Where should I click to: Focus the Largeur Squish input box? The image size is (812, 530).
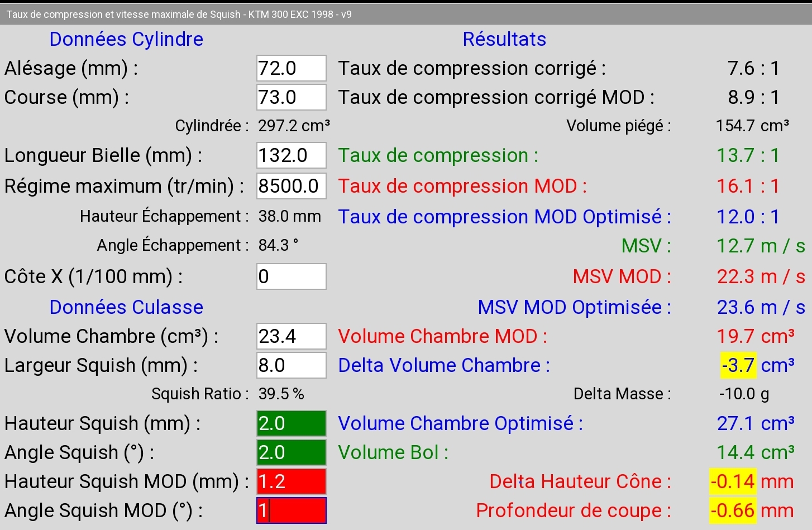coord(291,365)
